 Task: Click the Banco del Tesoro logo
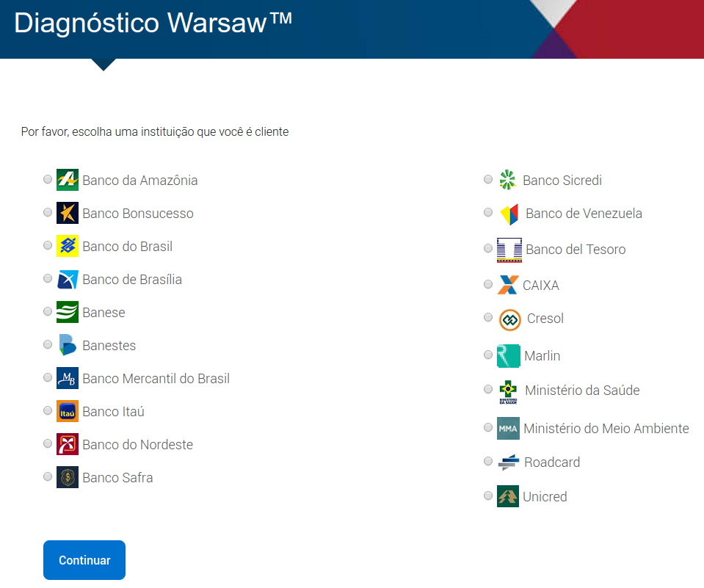pos(509,250)
